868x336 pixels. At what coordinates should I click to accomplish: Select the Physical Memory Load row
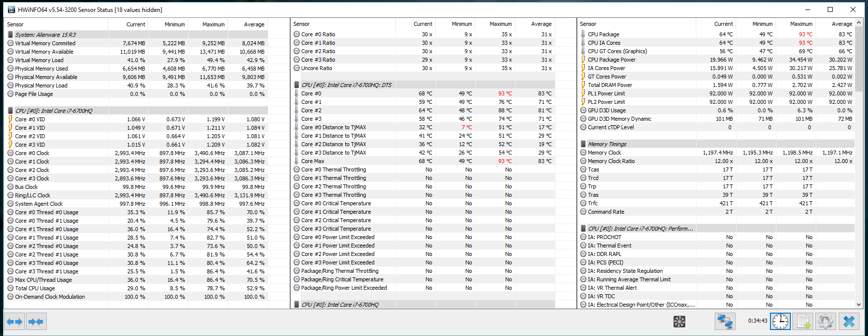(136, 85)
